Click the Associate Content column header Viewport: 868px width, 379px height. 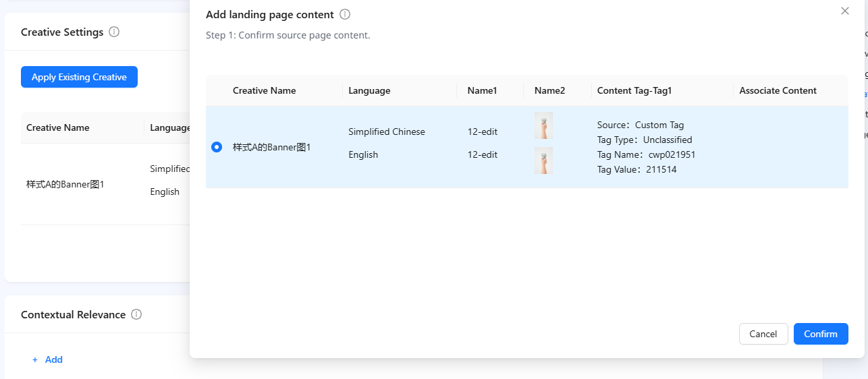778,90
